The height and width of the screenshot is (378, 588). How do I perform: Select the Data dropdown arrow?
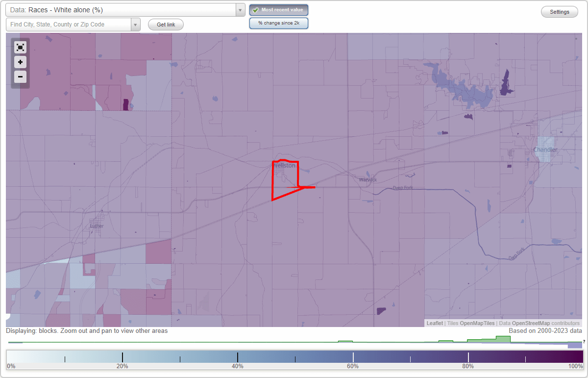coord(240,10)
